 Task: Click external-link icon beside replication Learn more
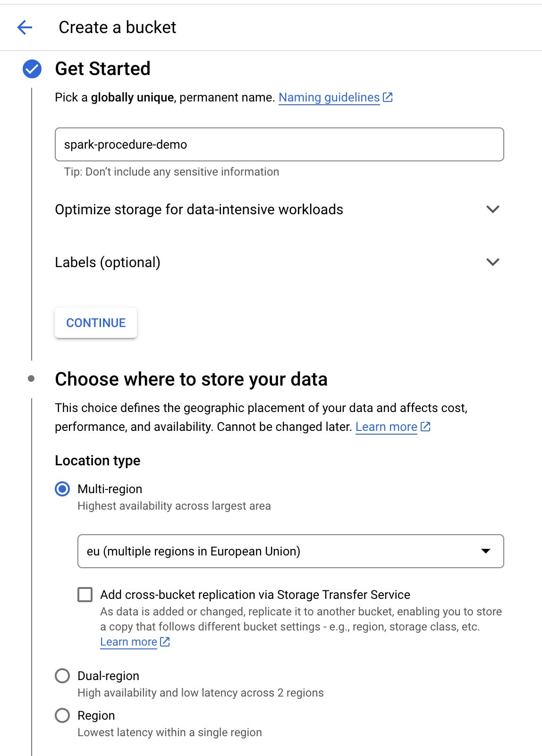point(165,642)
